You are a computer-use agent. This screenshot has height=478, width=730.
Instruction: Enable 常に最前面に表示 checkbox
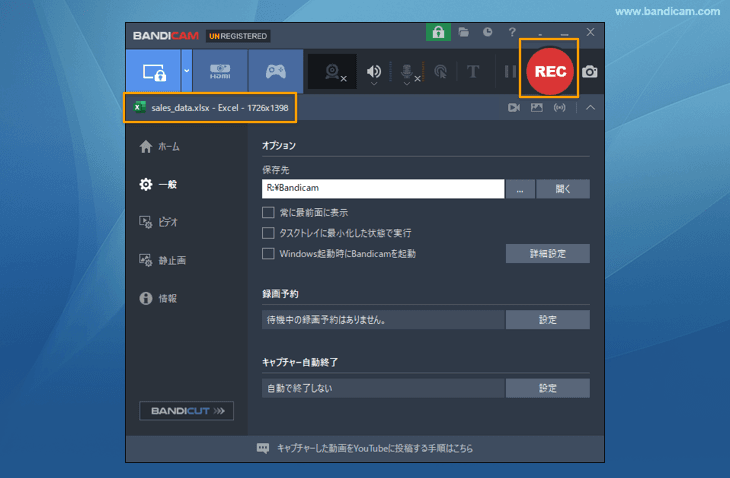point(268,213)
